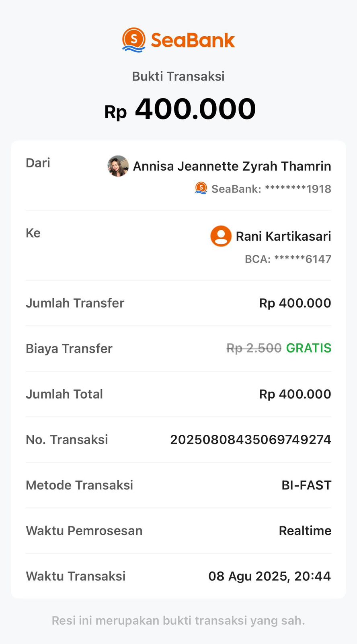
Task: Tap the Waktu Pemrosesan label
Action: pyautogui.click(x=84, y=530)
